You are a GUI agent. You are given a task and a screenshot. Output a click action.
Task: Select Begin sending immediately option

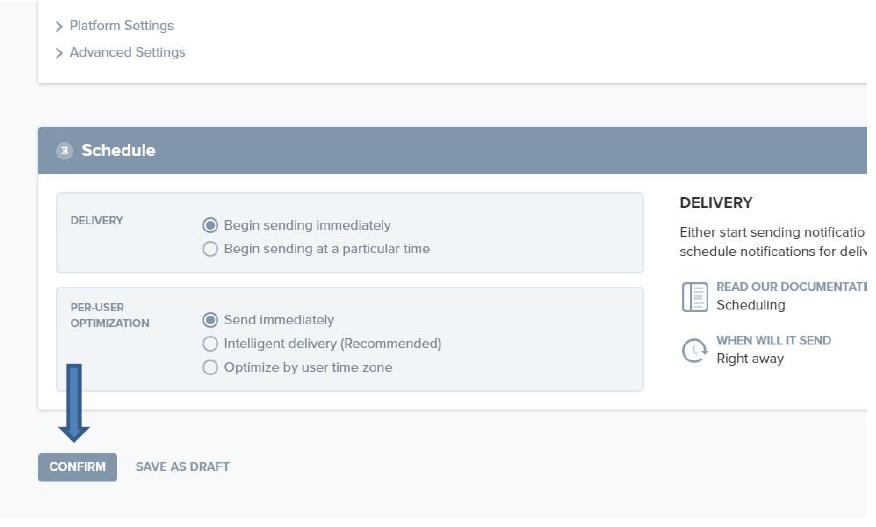tap(210, 225)
